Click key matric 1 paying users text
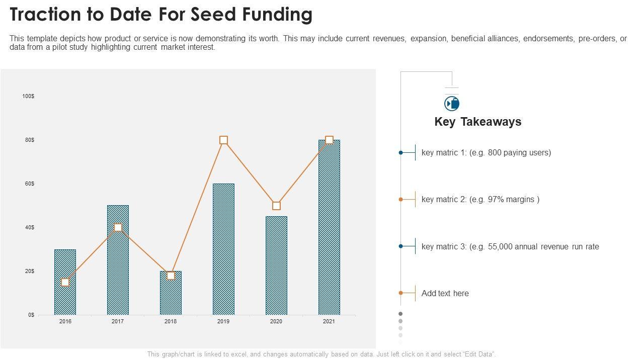 point(486,152)
